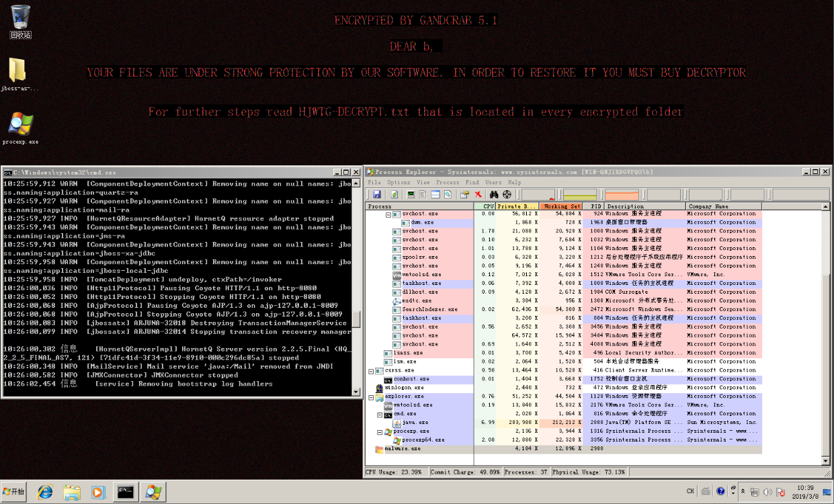Collapse the explorer.exe process tree node
Image resolution: width=834 pixels, height=504 pixels.
(x=371, y=396)
